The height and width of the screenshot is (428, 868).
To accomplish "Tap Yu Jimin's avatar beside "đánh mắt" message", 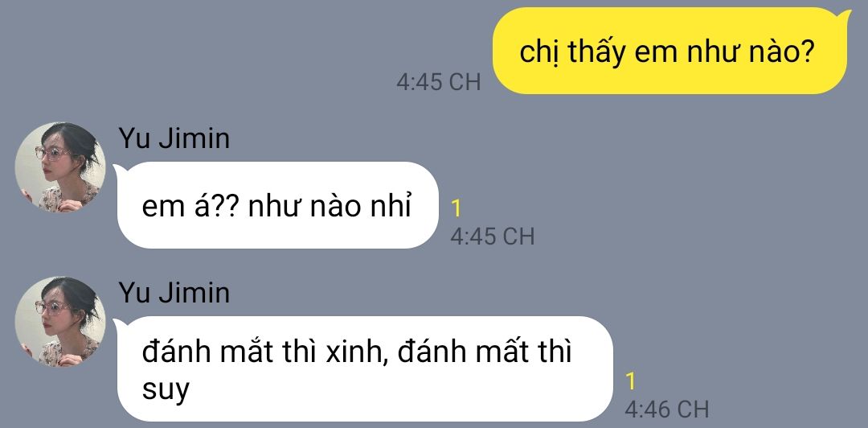I will 59,322.
